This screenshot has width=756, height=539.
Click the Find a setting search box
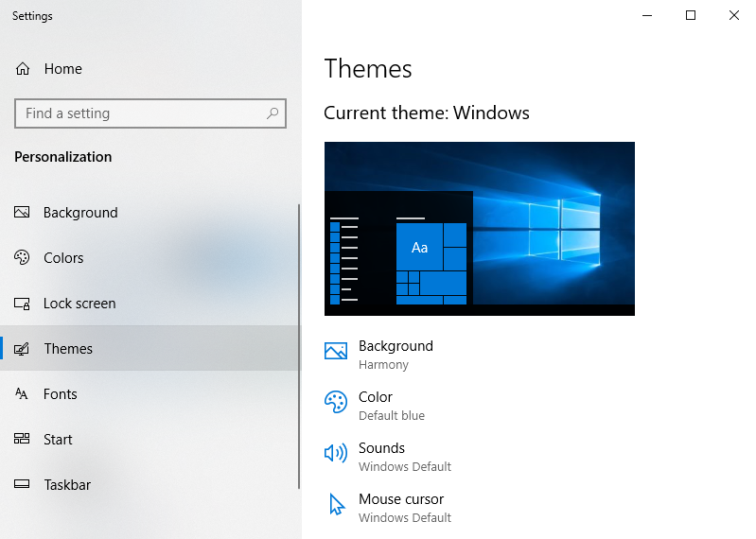pos(150,113)
